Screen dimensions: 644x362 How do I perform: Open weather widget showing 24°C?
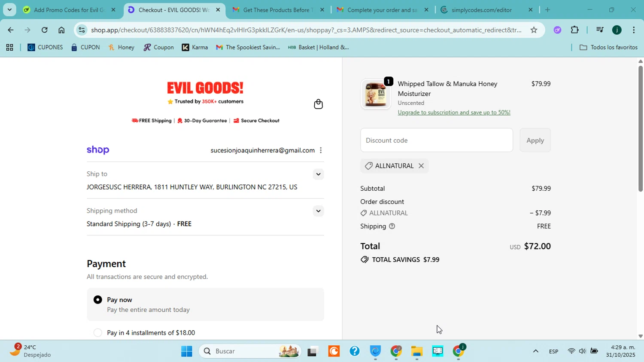[30, 351]
